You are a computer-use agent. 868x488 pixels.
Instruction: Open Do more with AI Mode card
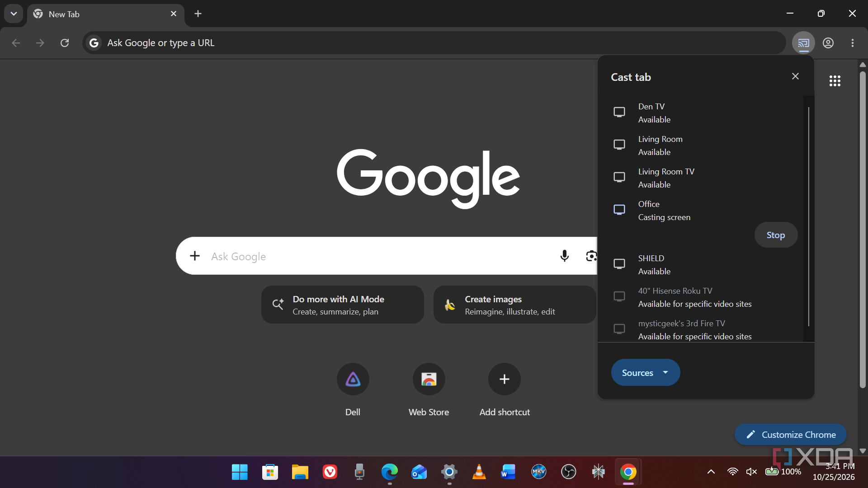(x=343, y=305)
